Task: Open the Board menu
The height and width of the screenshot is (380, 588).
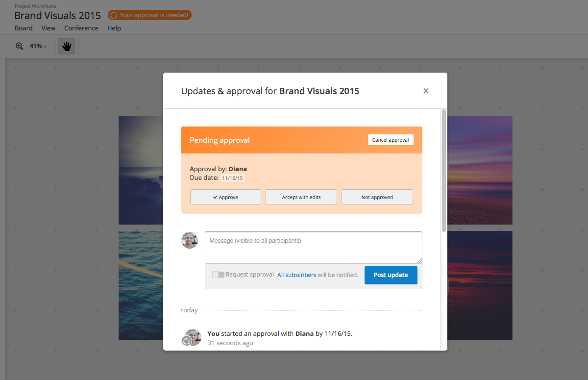Action: 24,28
